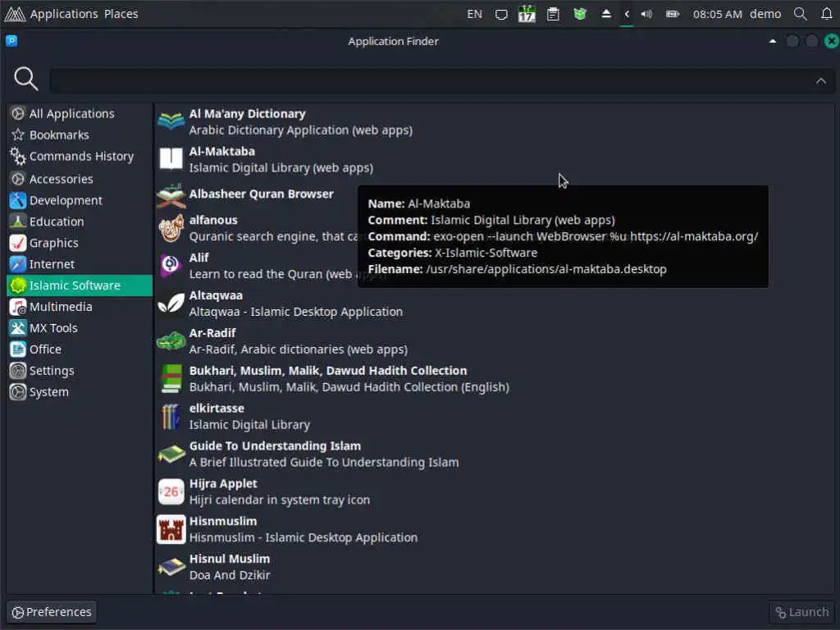840x630 pixels.
Task: Click the panel search magnifier icon
Action: click(801, 14)
